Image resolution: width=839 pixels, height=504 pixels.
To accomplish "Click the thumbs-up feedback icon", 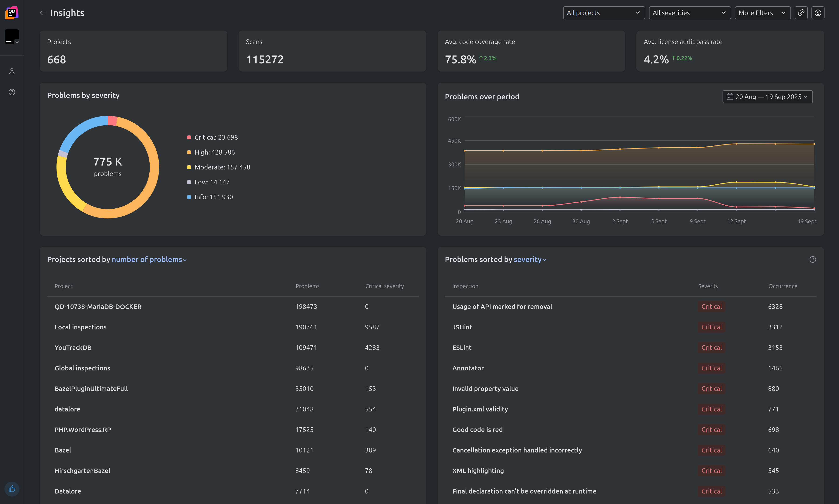I will tap(12, 489).
